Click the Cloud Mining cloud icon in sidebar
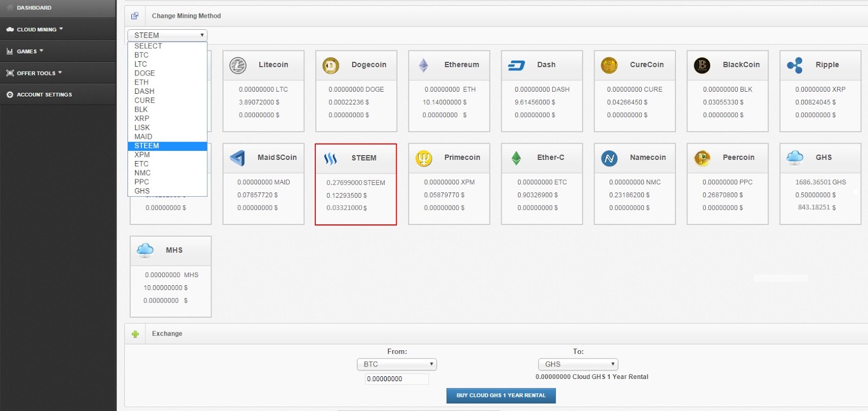Image resolution: width=868 pixels, height=411 pixels. (x=10, y=29)
